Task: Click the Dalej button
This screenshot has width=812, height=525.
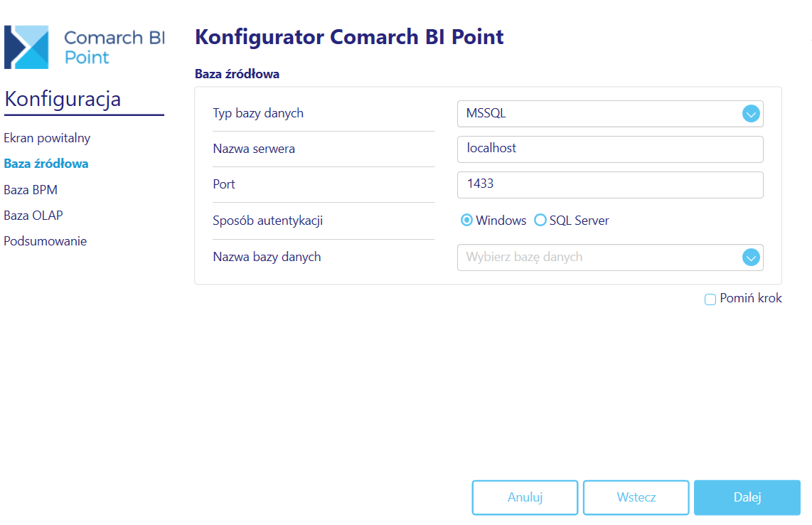Action: point(747,497)
